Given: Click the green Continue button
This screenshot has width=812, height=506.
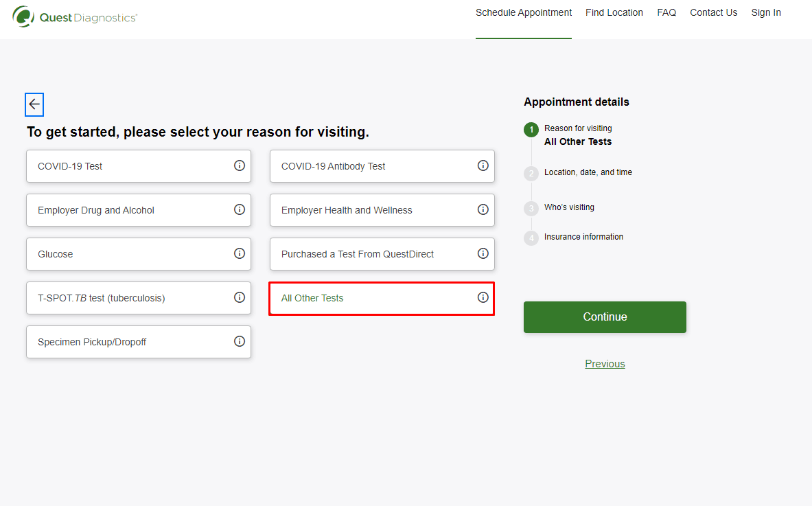Looking at the screenshot, I should point(605,317).
